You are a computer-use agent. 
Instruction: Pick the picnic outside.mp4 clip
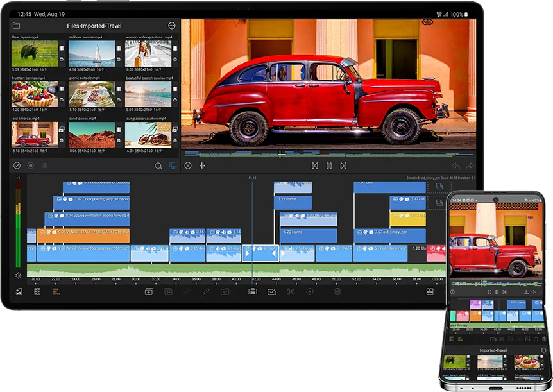[92, 94]
